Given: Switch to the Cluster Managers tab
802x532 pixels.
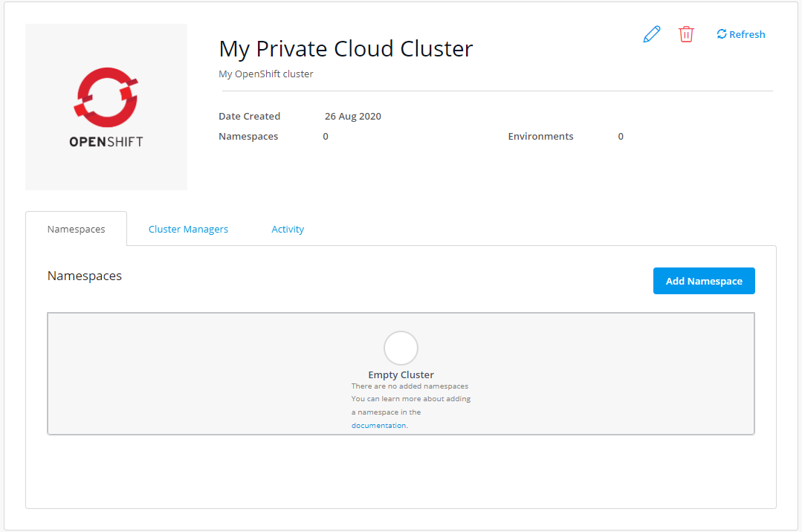Looking at the screenshot, I should (x=188, y=229).
